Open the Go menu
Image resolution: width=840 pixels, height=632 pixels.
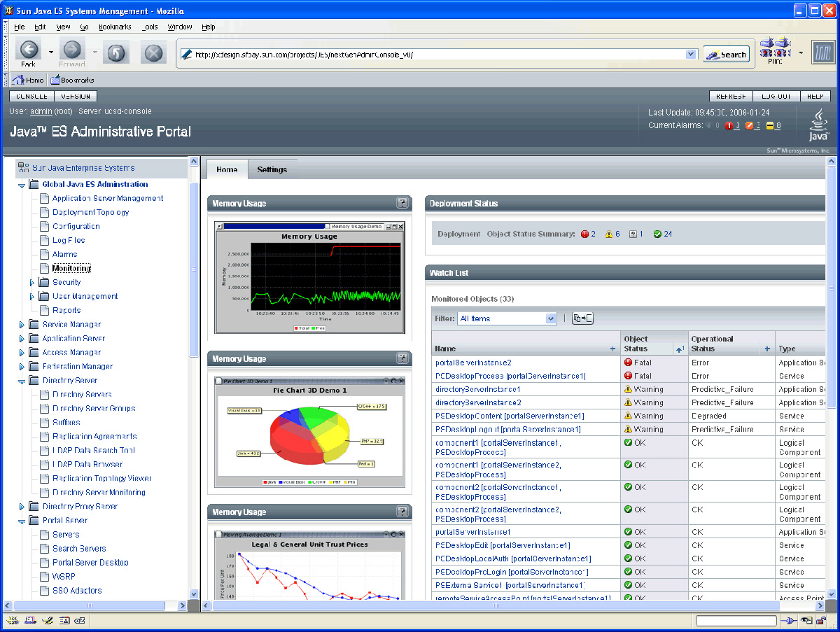pyautogui.click(x=84, y=27)
